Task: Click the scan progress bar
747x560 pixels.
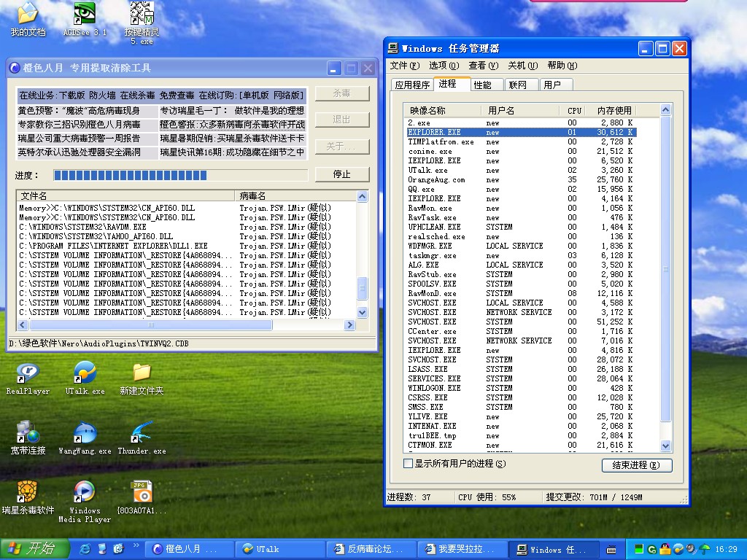Action: click(x=180, y=175)
